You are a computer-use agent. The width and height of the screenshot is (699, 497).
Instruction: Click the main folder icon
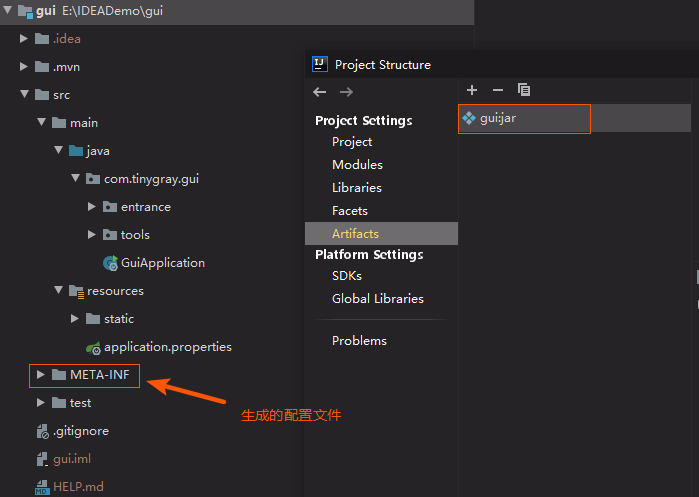pyautogui.click(x=59, y=123)
